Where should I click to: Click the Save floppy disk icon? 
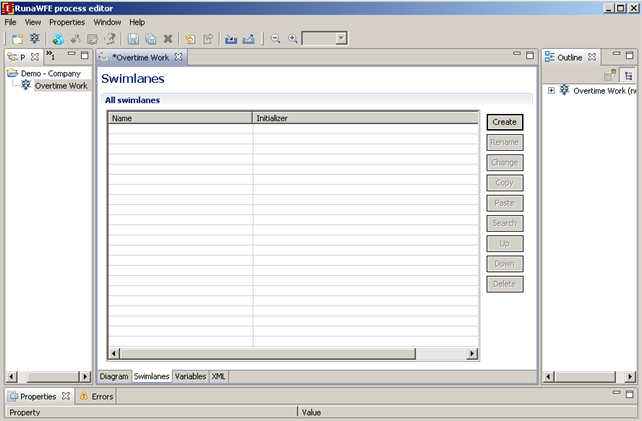(133, 38)
